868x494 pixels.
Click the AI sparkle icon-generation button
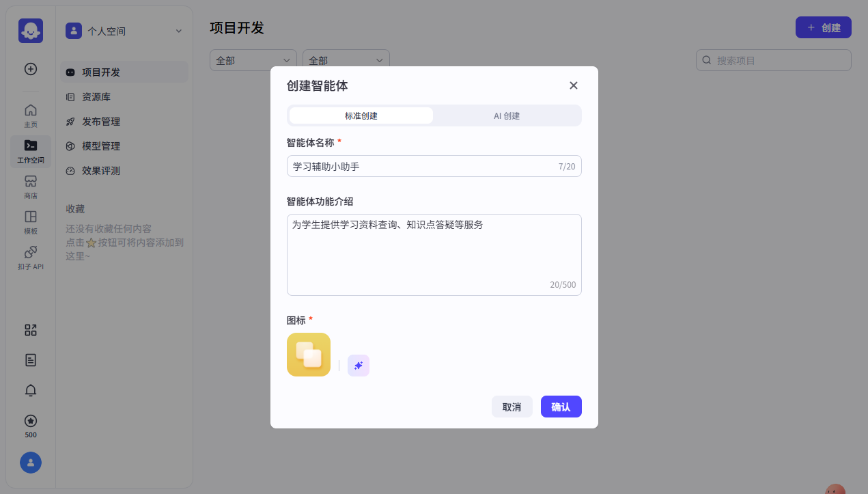pyautogui.click(x=359, y=366)
